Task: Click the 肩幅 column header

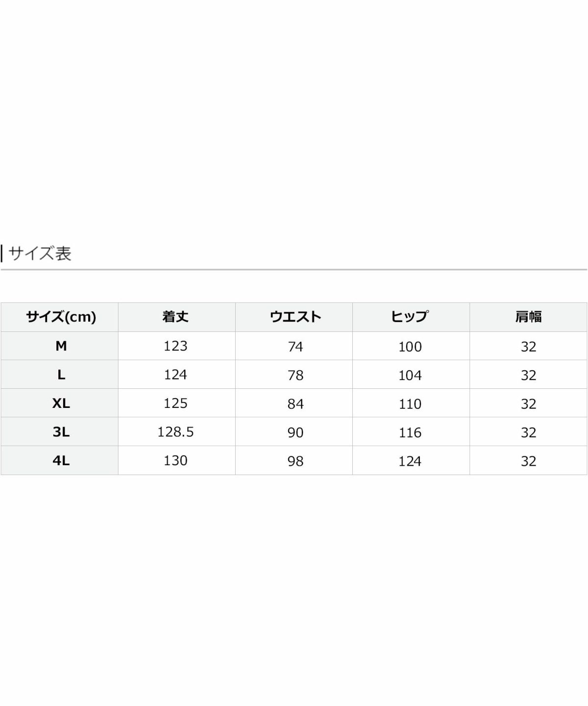Action: (x=528, y=317)
